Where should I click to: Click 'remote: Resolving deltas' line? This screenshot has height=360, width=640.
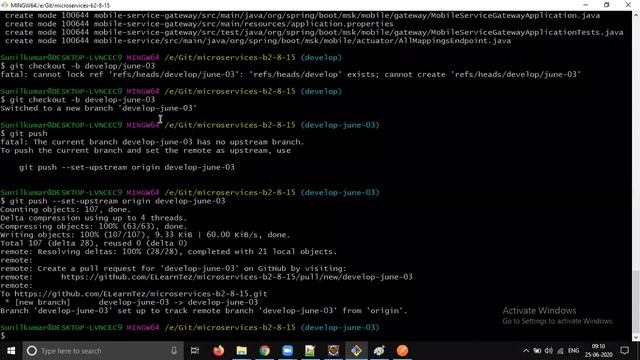click(x=169, y=252)
